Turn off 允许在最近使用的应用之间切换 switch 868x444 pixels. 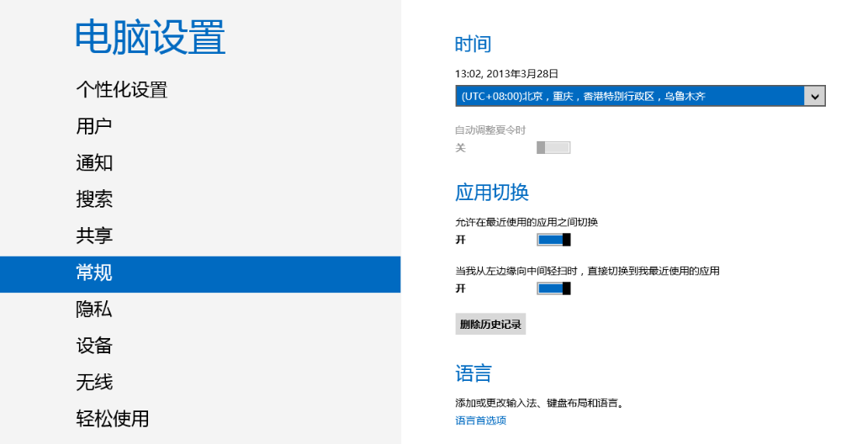pyautogui.click(x=553, y=240)
